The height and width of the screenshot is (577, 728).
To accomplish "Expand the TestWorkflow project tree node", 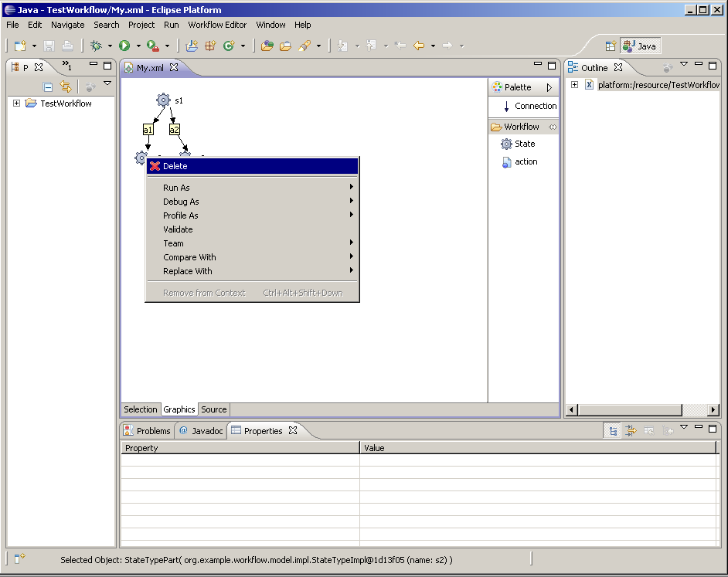I will (x=17, y=104).
